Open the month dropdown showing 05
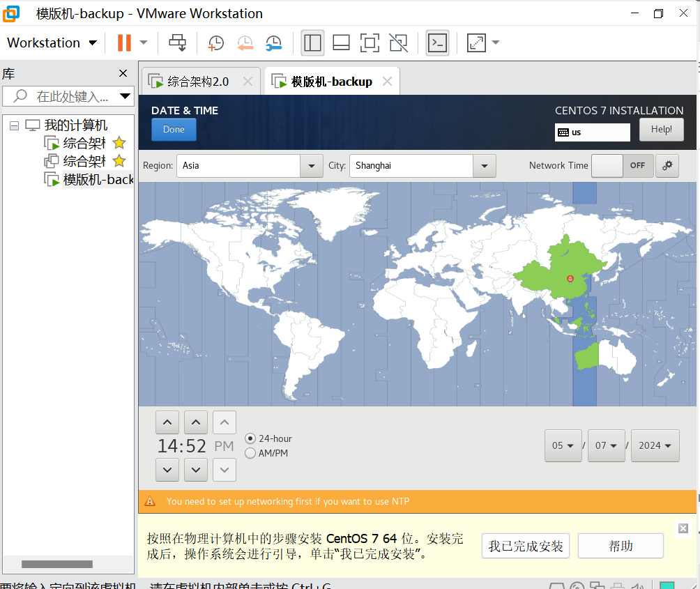Viewport: 700px width, 589px height. (563, 446)
